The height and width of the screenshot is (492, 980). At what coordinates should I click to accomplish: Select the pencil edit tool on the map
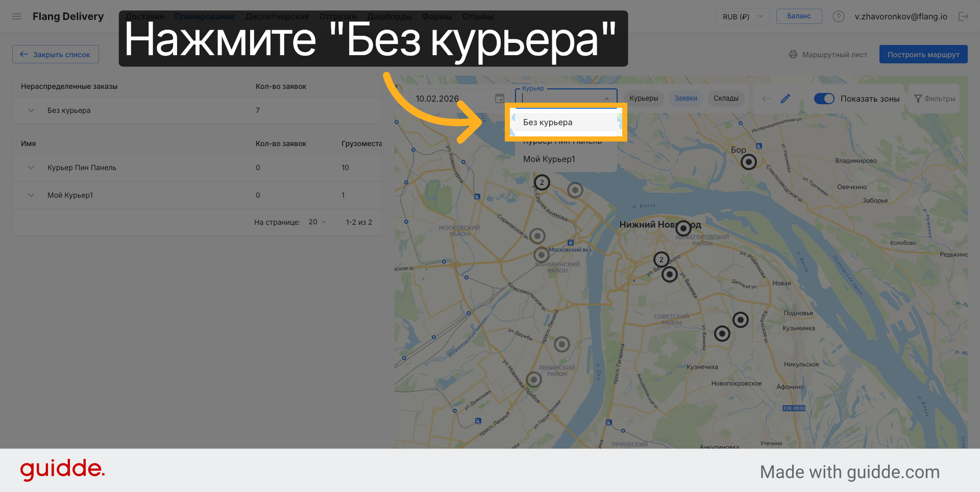[x=786, y=99]
